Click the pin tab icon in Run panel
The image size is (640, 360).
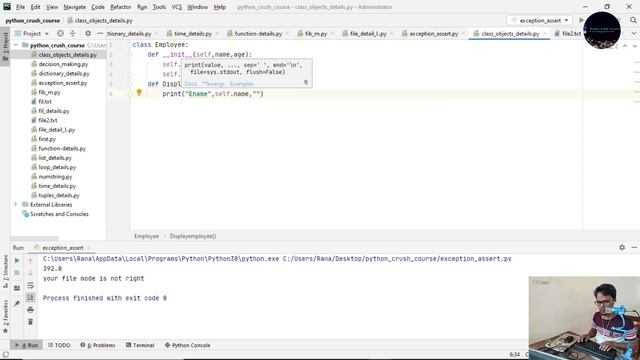(17, 303)
